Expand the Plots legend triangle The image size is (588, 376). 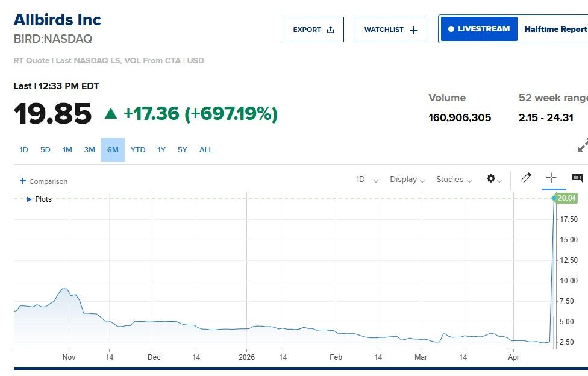(29, 199)
